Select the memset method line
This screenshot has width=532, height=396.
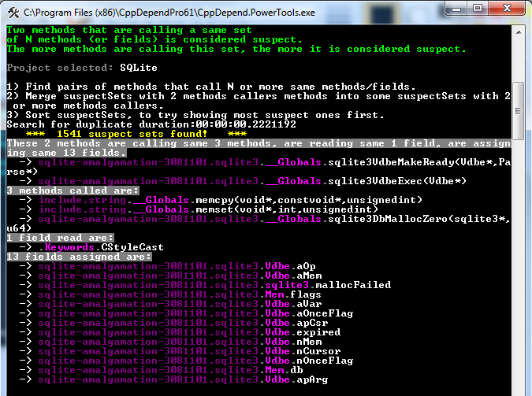pyautogui.click(x=199, y=209)
